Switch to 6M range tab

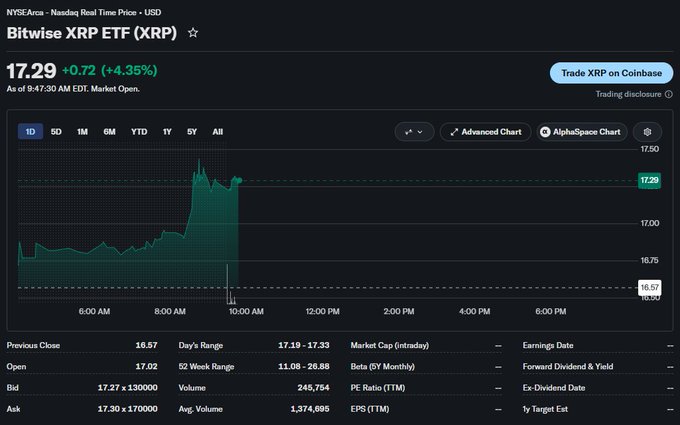point(109,131)
